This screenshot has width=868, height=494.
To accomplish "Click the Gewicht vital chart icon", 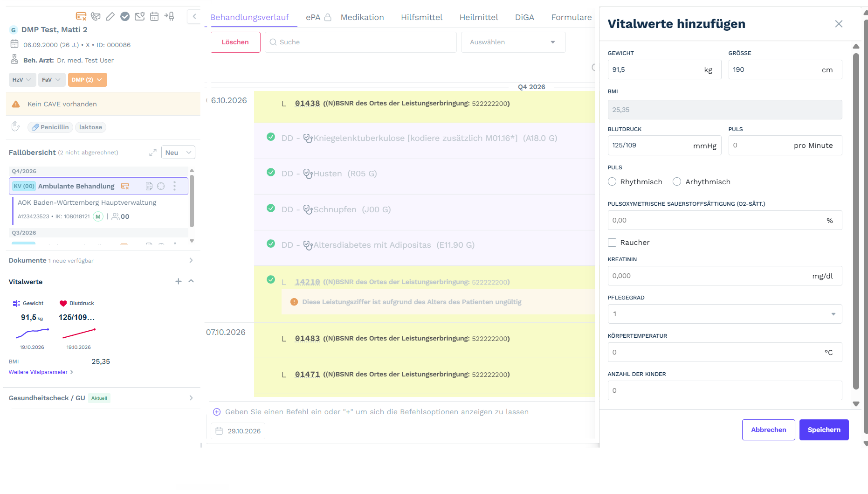I will (x=16, y=303).
